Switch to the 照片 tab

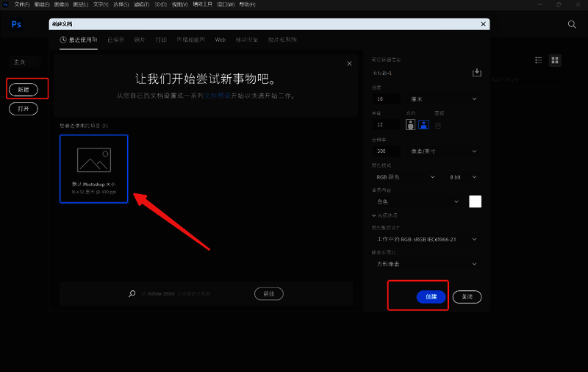[140, 40]
